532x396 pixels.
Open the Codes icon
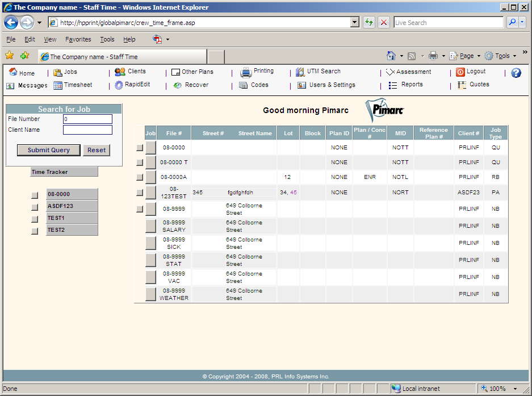pos(243,85)
